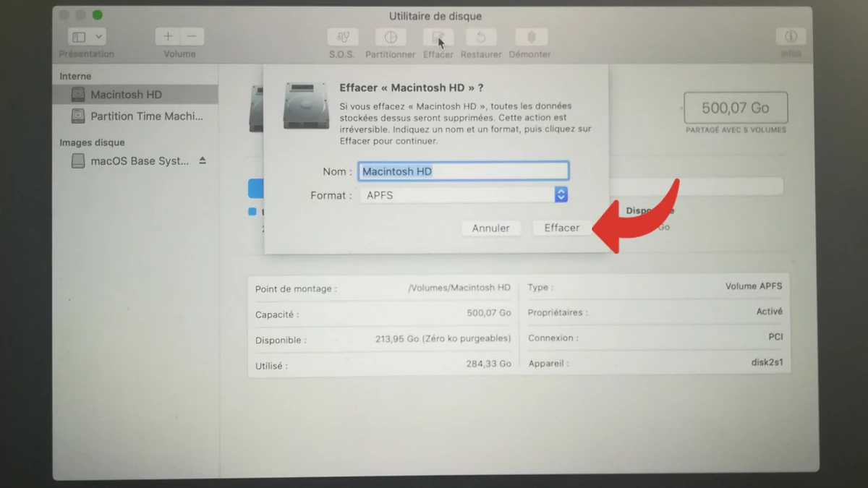
Task: Click the 500,07 Go capacity box
Action: click(736, 108)
